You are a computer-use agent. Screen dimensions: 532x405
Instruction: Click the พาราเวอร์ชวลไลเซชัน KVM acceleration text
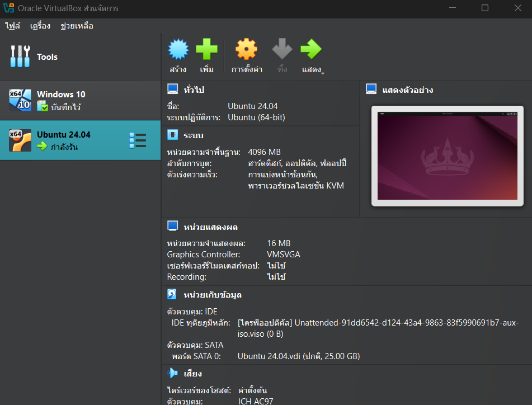coord(296,186)
